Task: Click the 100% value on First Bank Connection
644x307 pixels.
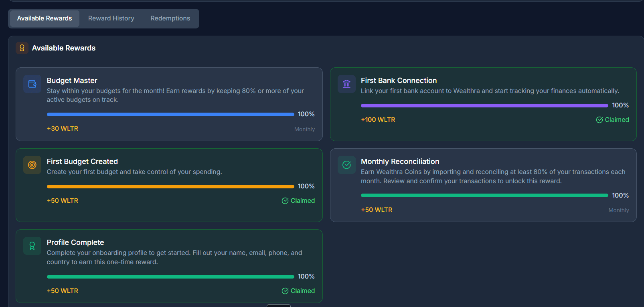Action: click(x=620, y=105)
